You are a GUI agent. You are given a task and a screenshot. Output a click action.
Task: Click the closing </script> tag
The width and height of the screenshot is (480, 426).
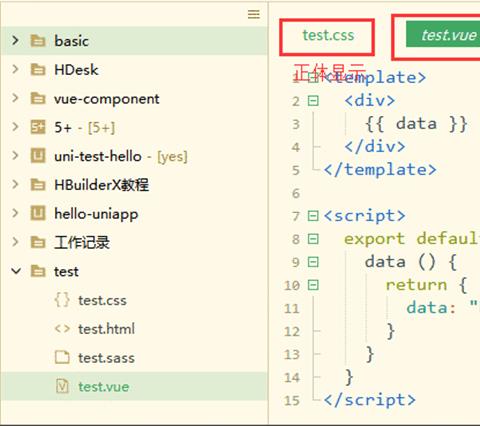[x=370, y=400]
